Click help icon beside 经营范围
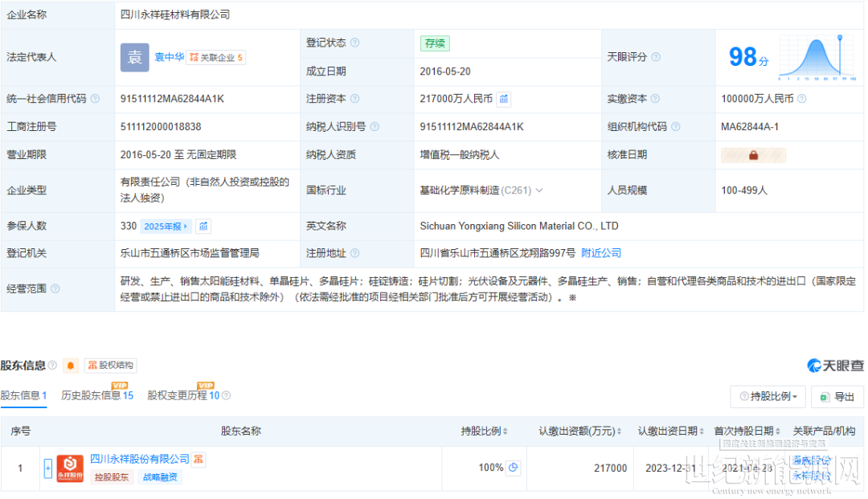 click(55, 288)
